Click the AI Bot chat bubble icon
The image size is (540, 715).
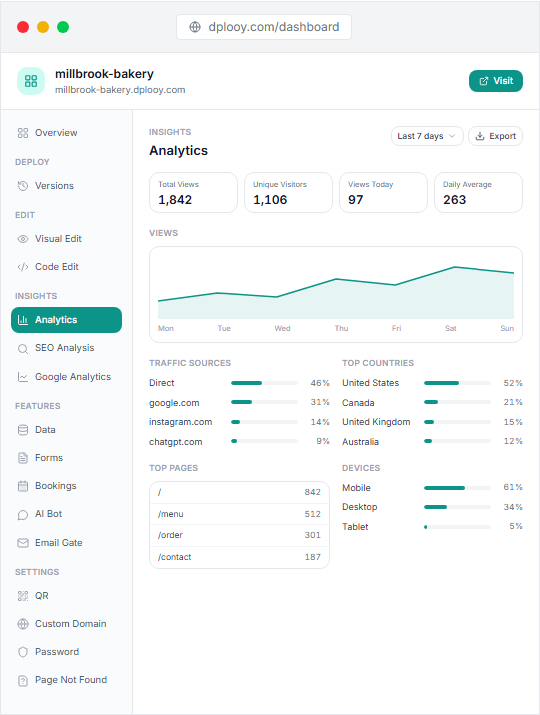click(23, 514)
